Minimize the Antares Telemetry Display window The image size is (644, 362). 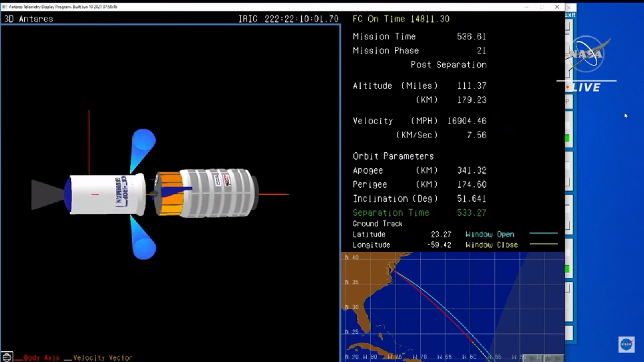click(x=527, y=7)
